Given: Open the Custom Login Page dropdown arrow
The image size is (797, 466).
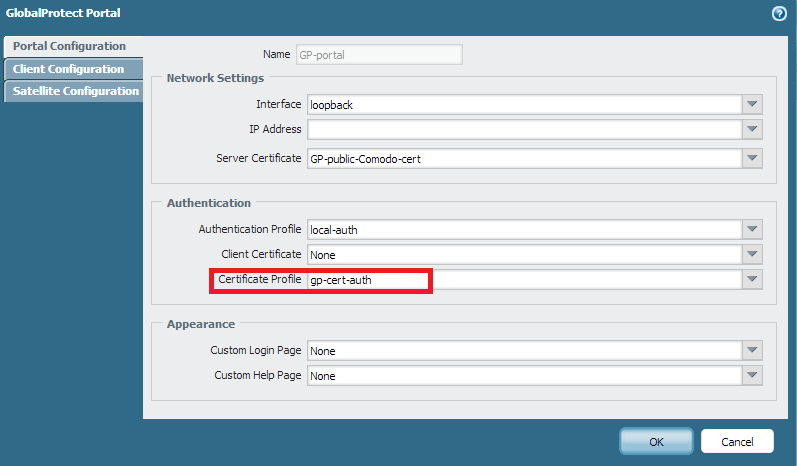Looking at the screenshot, I should pos(752,350).
